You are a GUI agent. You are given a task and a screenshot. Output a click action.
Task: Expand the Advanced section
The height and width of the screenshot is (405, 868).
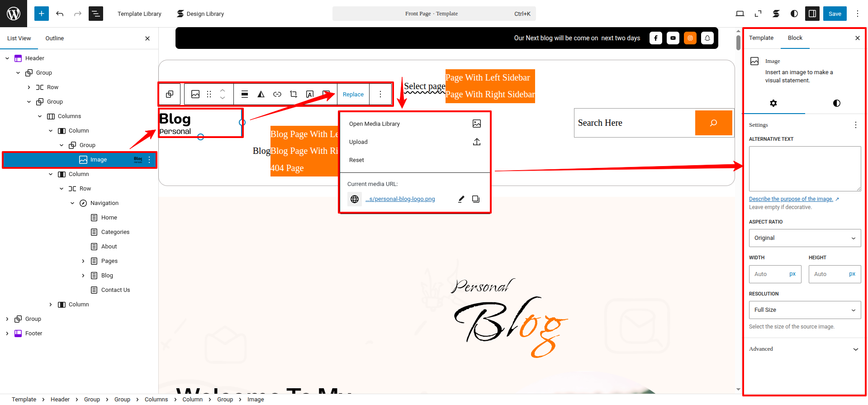coord(804,349)
